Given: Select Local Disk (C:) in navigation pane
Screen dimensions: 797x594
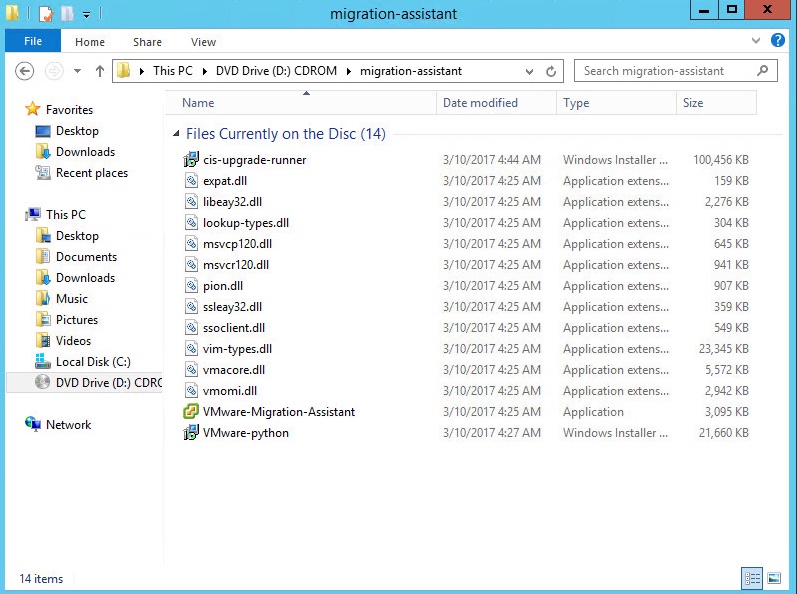Looking at the screenshot, I should coord(93,362).
